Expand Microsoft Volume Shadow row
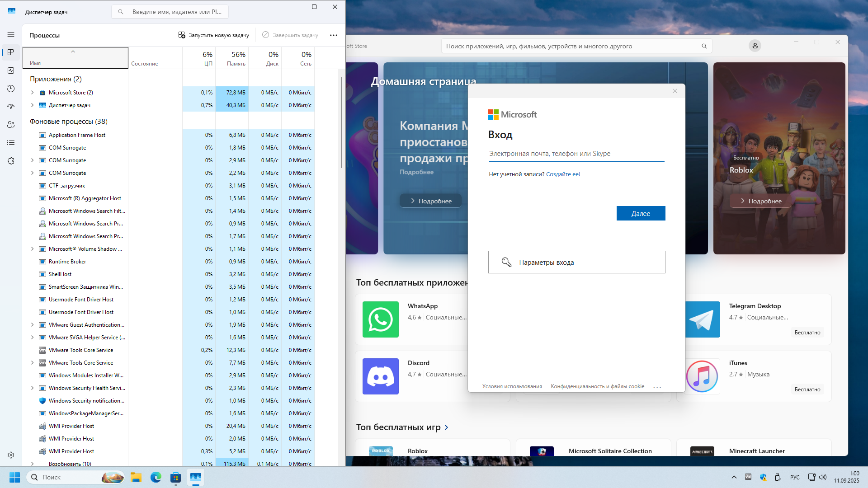 [x=32, y=249]
